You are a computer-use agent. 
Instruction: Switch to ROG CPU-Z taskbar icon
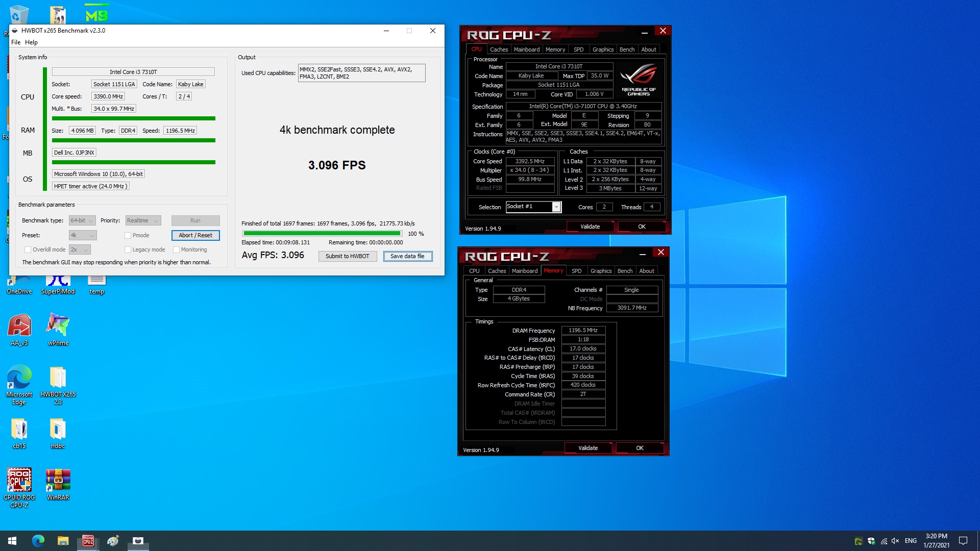click(88, 541)
